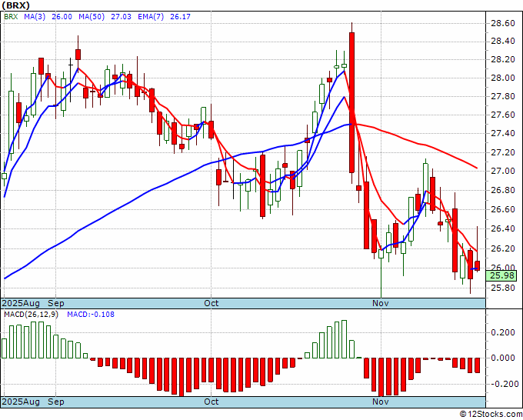Click Oct on the MACD panel date axis

tap(212, 402)
